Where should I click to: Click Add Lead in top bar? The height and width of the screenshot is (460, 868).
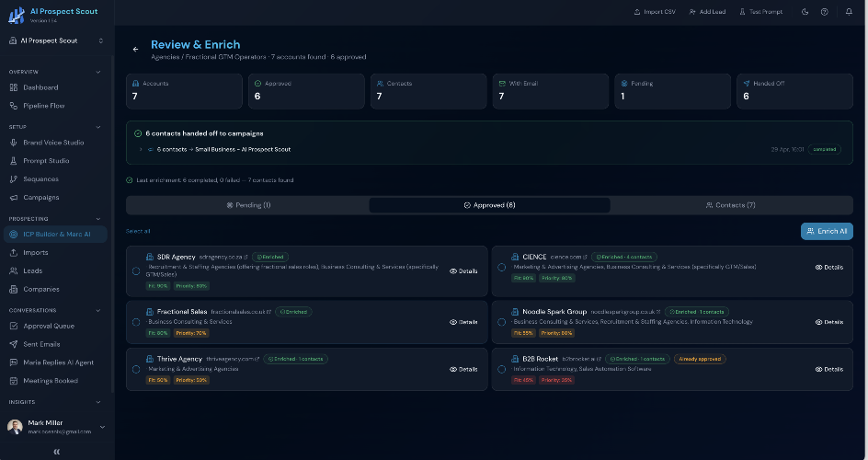click(707, 12)
